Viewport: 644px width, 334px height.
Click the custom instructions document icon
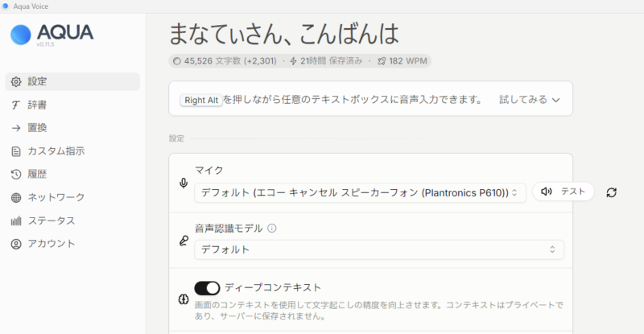pos(16,151)
